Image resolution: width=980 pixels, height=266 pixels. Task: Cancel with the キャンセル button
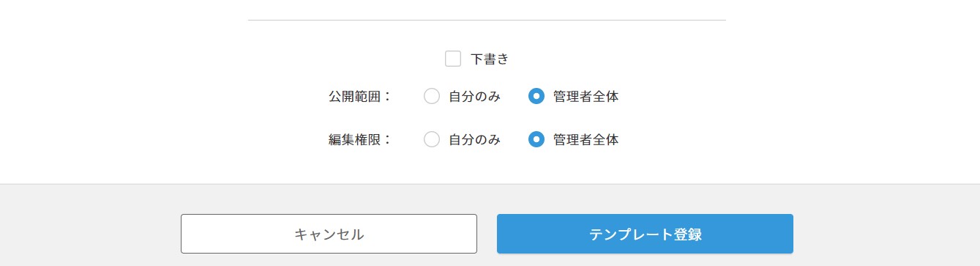click(329, 234)
